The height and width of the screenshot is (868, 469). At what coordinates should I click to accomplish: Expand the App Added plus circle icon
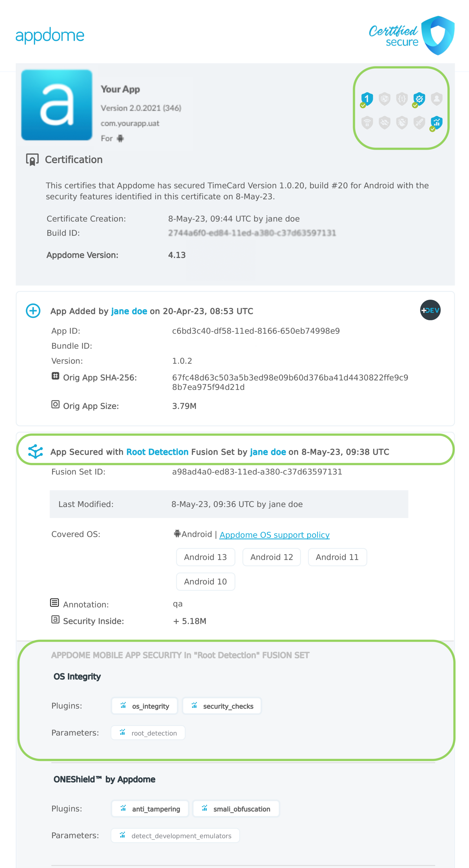pos(33,311)
